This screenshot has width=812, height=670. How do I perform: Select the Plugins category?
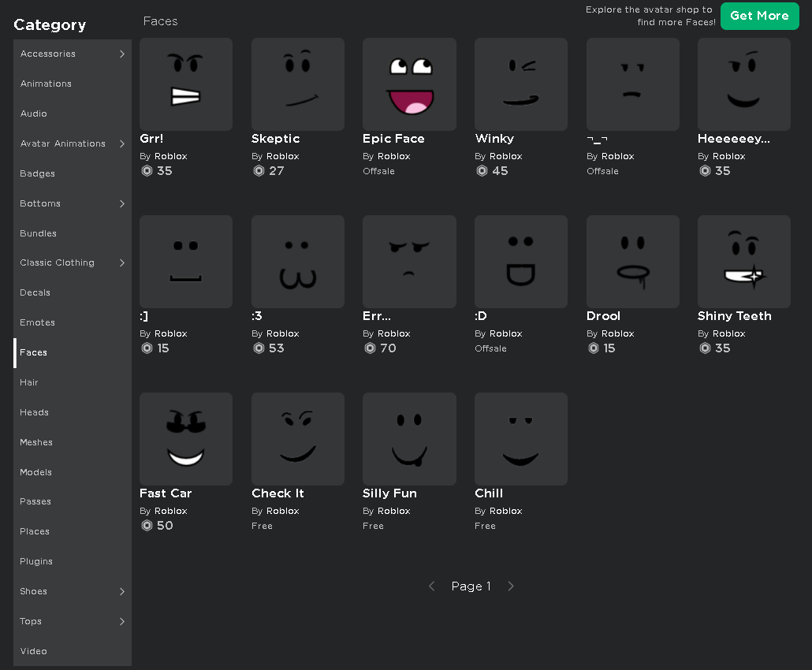click(x=73, y=562)
